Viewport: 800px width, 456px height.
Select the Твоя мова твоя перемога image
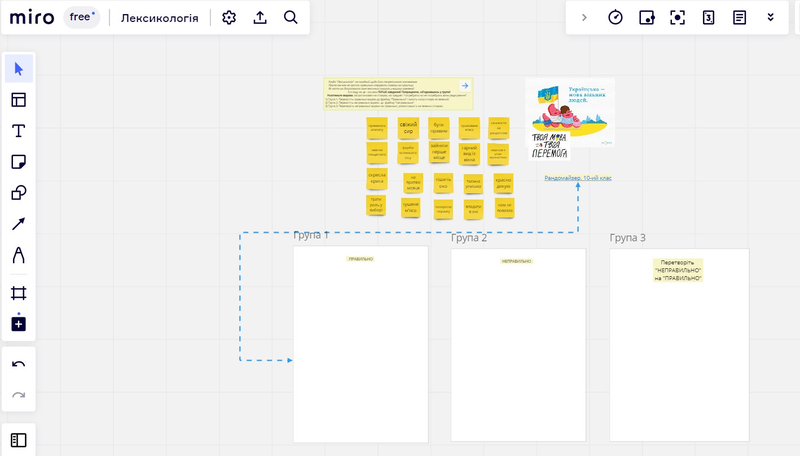(x=549, y=145)
